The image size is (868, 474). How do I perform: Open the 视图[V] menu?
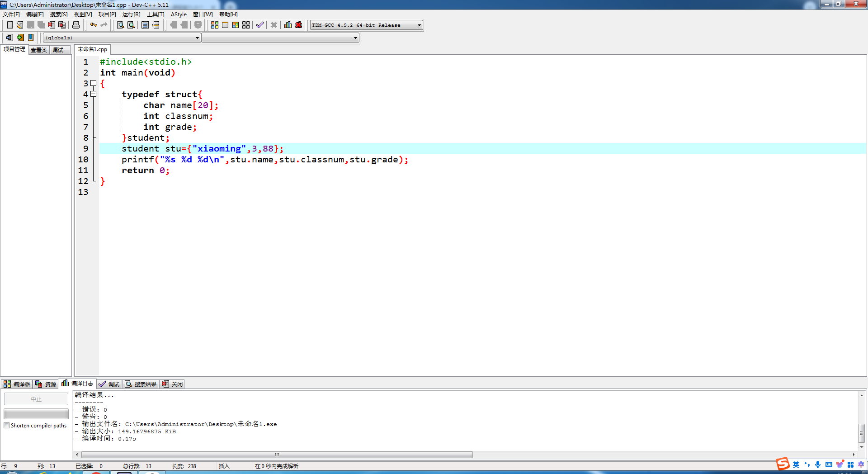coord(83,14)
